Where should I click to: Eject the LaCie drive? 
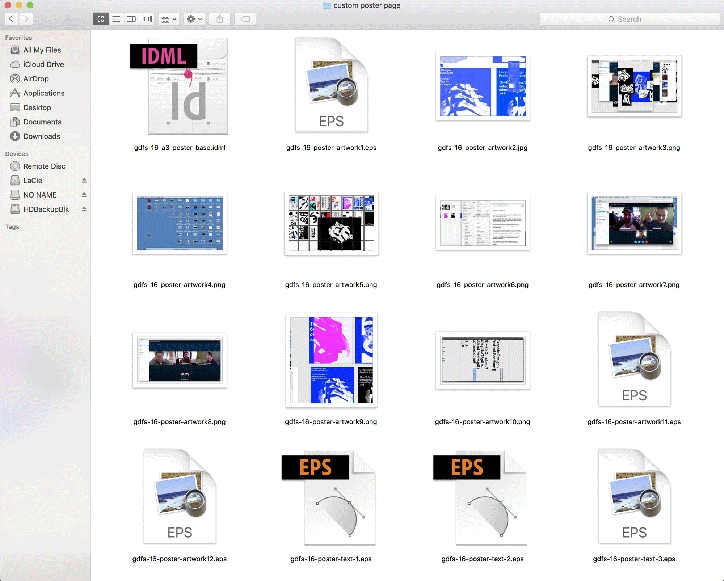point(84,180)
